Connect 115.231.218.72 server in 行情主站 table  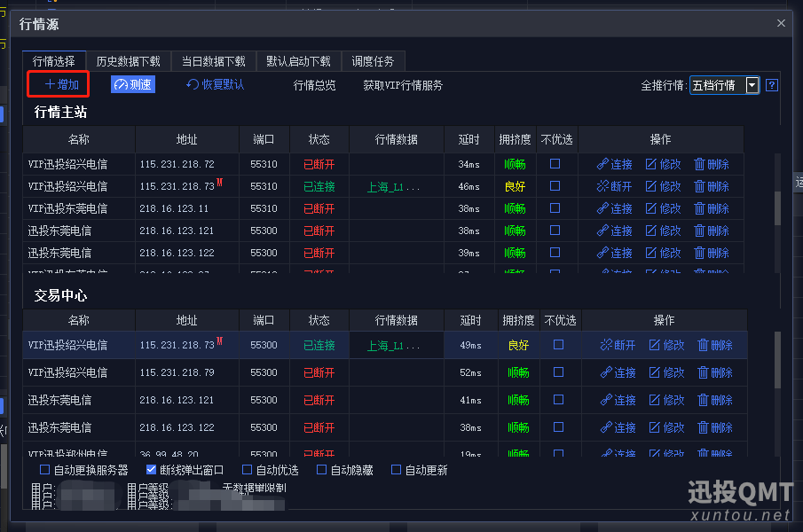pos(615,164)
